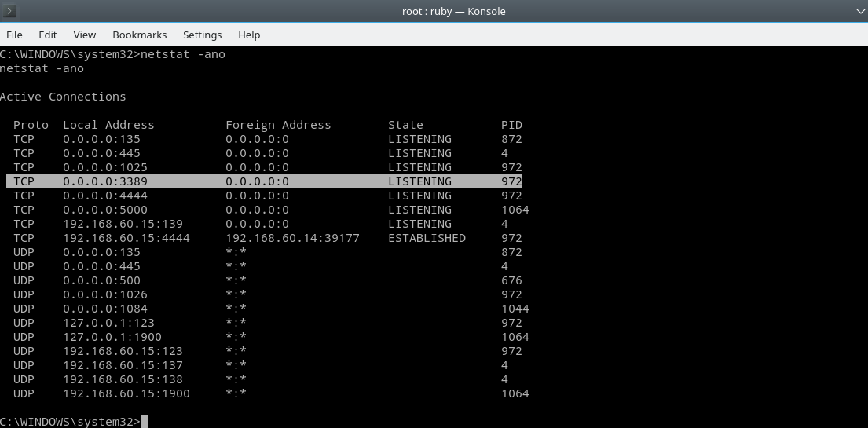Image resolution: width=868 pixels, height=428 pixels.
Task: Click PID 676 in the UDP 500 row
Action: [511, 280]
